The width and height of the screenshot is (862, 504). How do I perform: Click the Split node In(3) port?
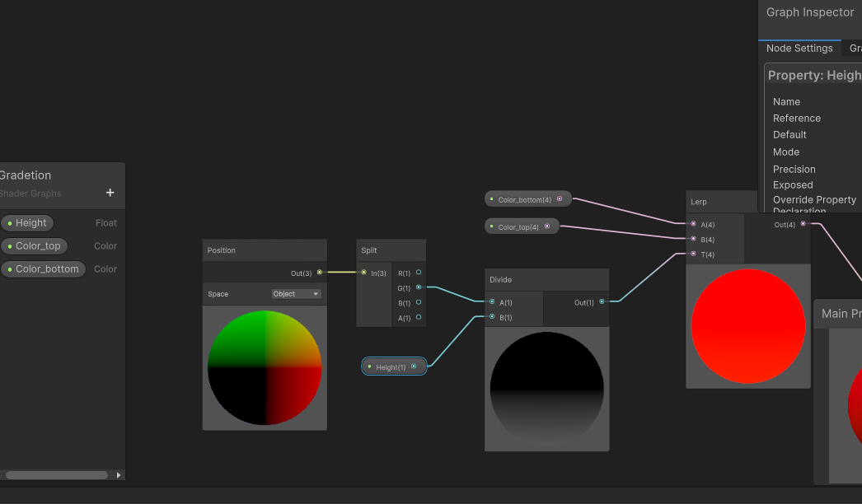tap(363, 273)
